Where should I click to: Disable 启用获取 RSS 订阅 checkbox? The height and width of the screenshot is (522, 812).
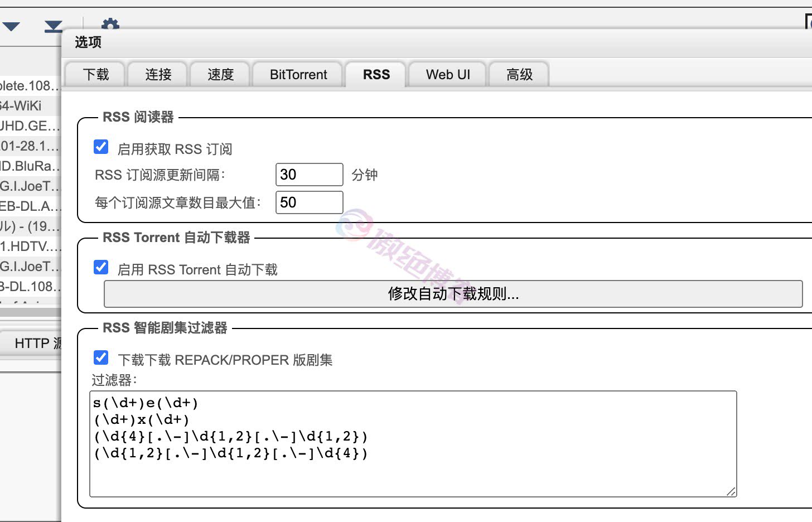[101, 147]
